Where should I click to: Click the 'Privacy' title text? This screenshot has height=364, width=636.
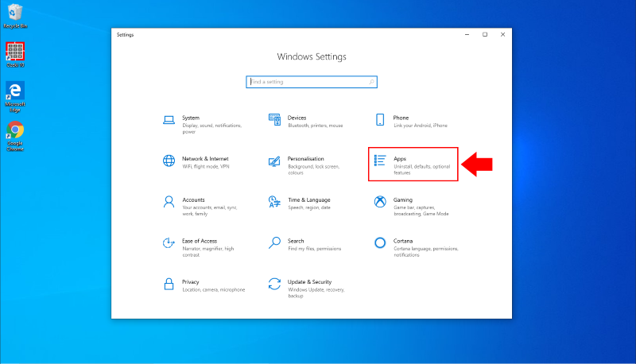(x=190, y=282)
